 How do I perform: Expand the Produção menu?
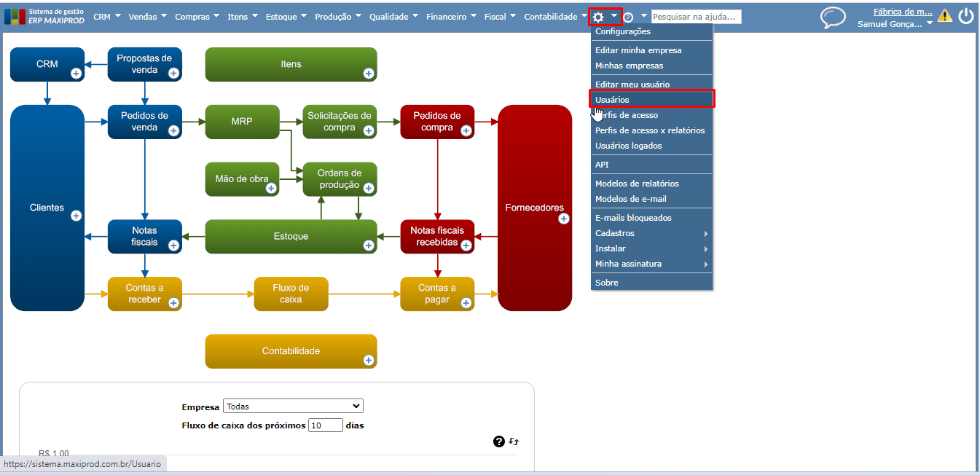coord(338,17)
